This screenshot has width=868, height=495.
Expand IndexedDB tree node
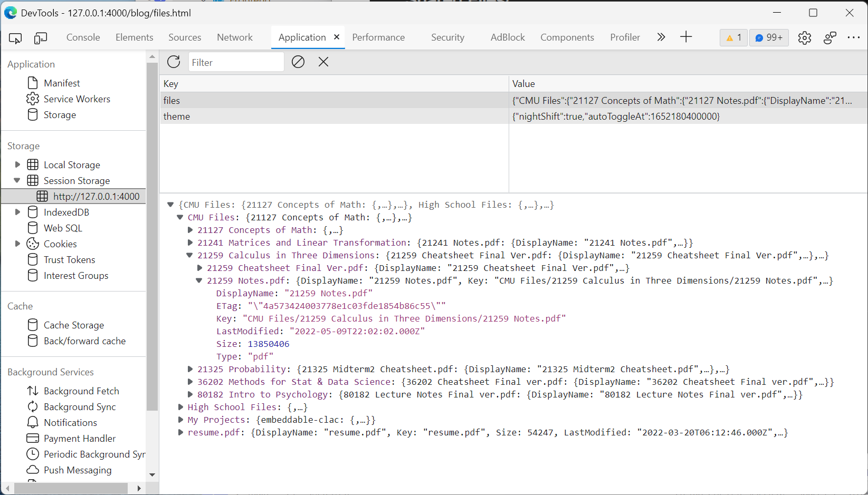tap(17, 212)
